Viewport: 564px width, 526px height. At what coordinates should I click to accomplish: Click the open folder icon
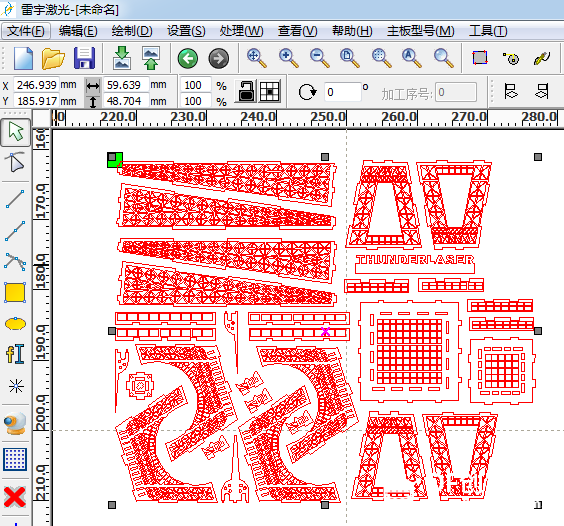pyautogui.click(x=53, y=58)
